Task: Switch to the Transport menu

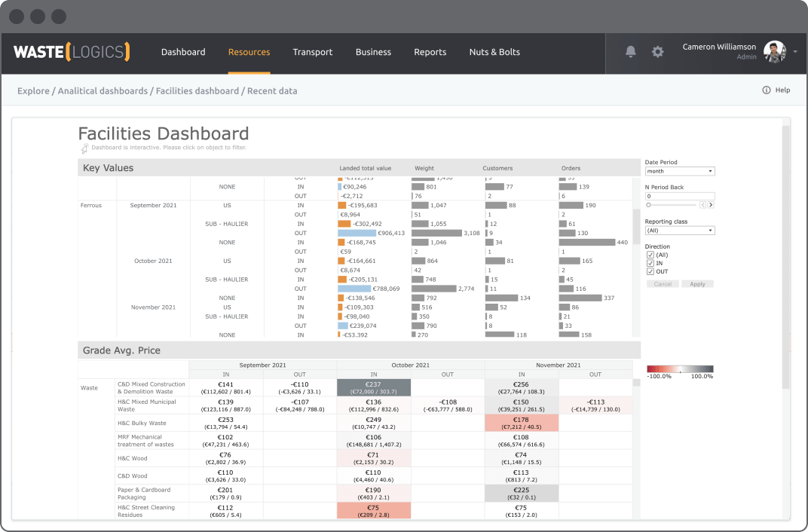Action: point(313,52)
